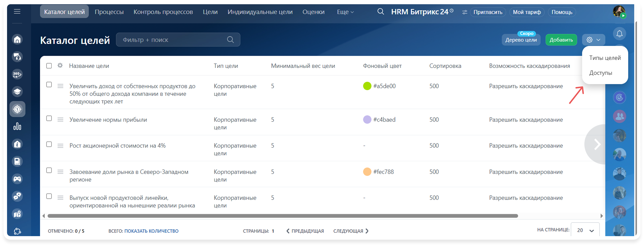The image size is (644, 246).
Task: Select the 'Рост акционерной стоимости' row checkbox
Action: pos(49,144)
